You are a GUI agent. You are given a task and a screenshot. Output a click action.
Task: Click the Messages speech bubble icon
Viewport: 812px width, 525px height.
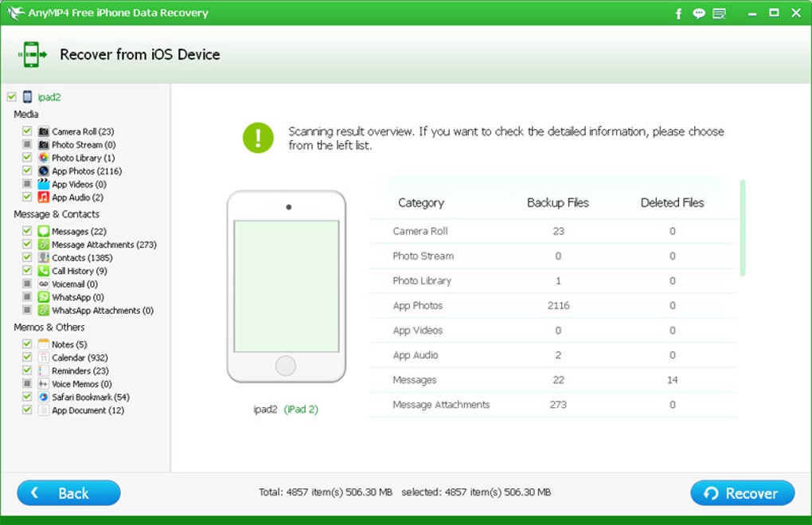pos(44,231)
